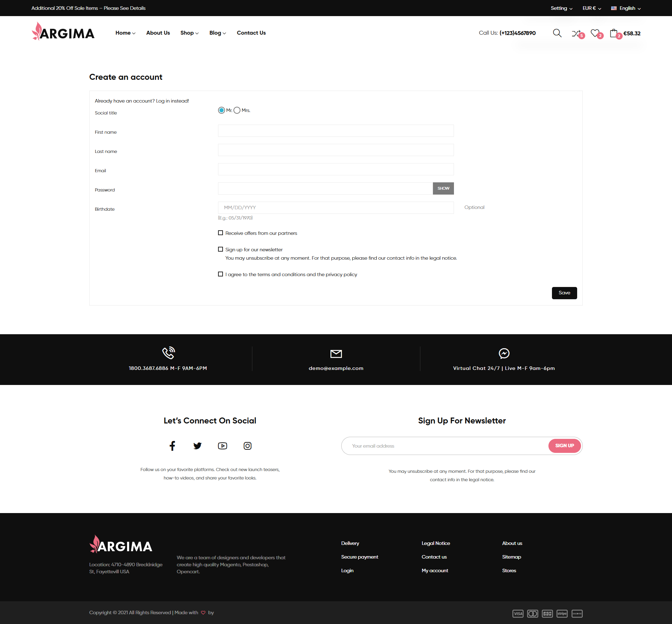
Task: Open the wishlist heart icon
Action: click(x=595, y=33)
